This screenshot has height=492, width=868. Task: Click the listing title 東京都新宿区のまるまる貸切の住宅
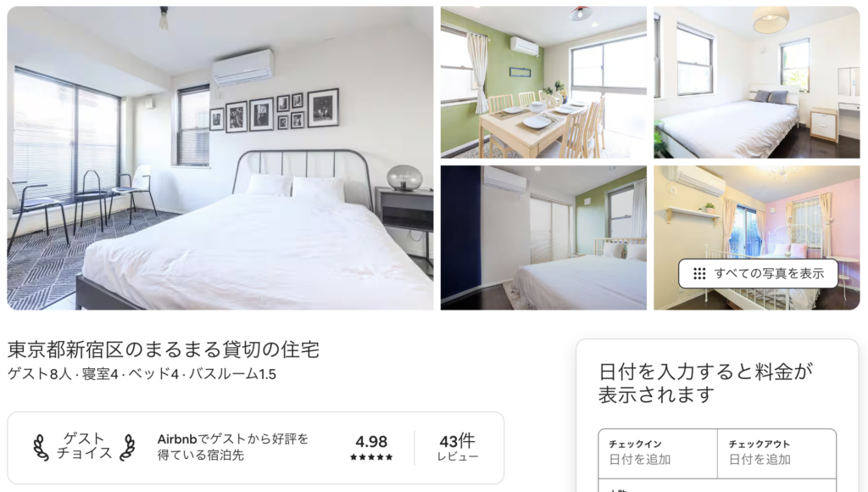pos(164,349)
